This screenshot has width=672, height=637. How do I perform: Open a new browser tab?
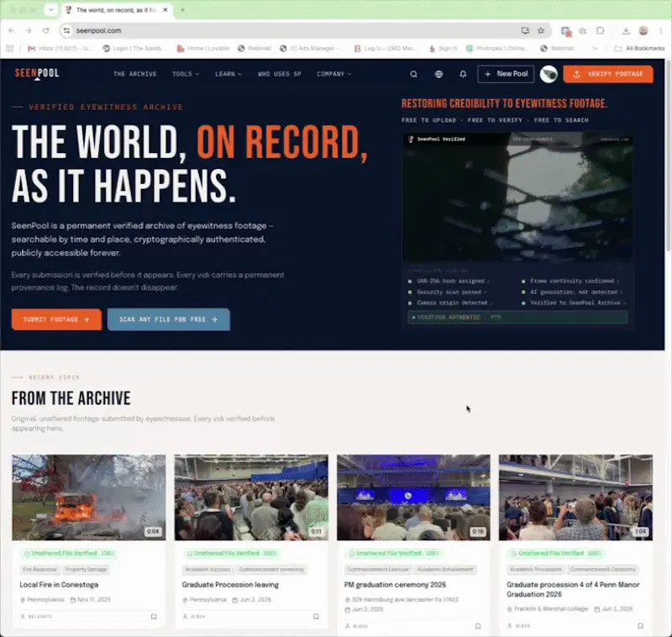click(x=182, y=9)
